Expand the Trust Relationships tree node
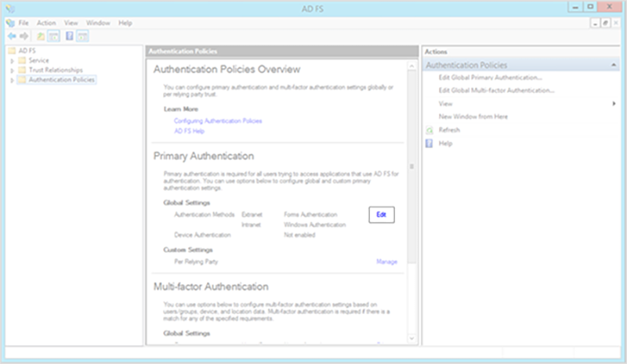Image resolution: width=627 pixels, height=364 pixels. [12, 70]
